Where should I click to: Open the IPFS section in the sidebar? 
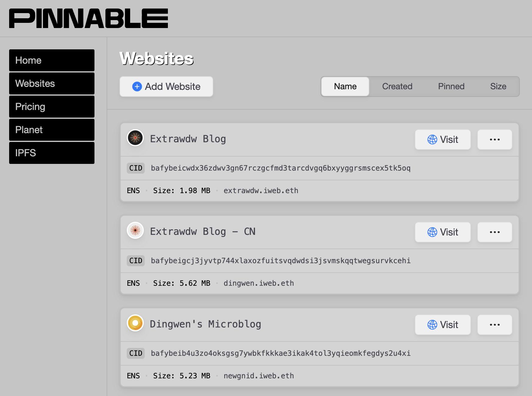click(51, 153)
